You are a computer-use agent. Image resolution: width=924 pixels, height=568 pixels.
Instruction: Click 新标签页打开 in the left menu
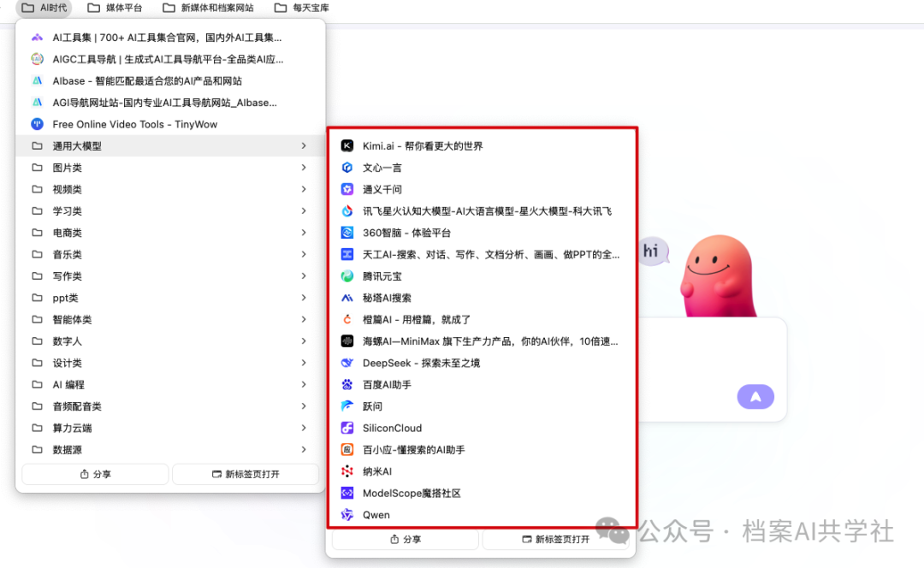[246, 474]
